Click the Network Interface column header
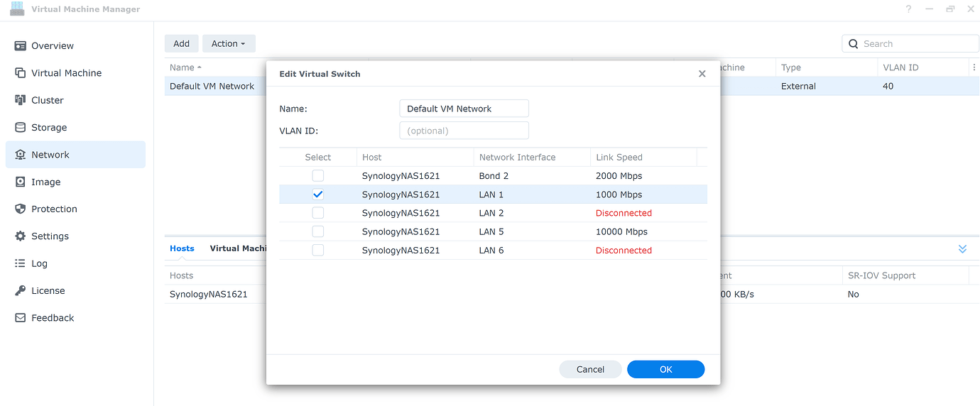This screenshot has width=980, height=406. point(532,157)
